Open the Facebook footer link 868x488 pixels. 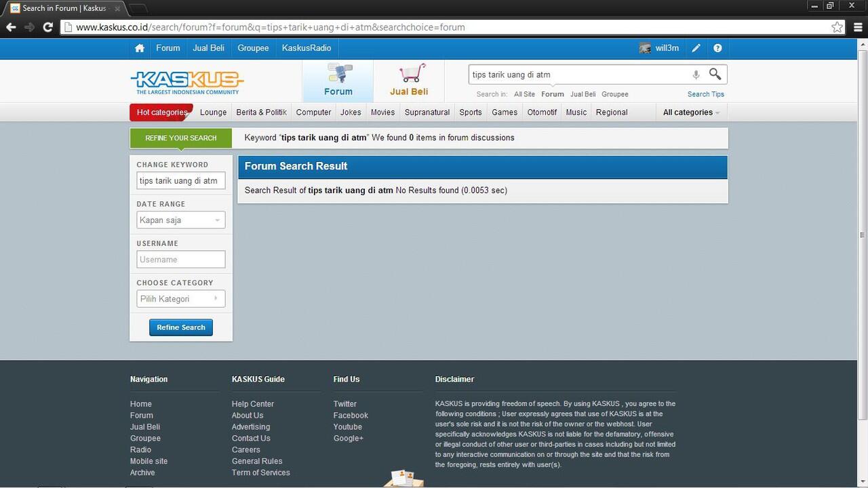coord(351,415)
